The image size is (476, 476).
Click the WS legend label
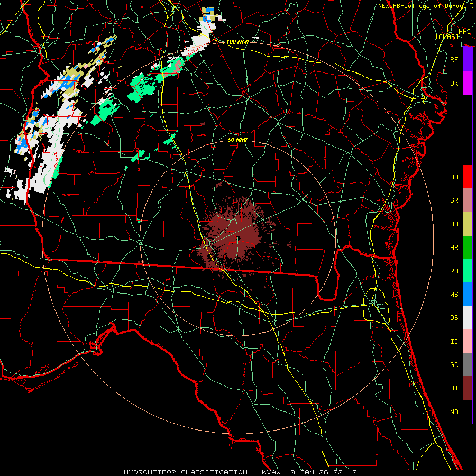pos(454,294)
